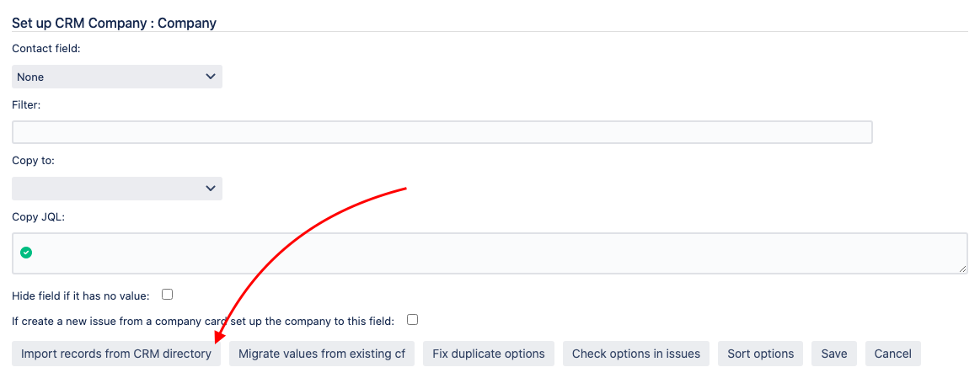Click Import records from CRM directory
The image size is (980, 378).
[x=116, y=354]
